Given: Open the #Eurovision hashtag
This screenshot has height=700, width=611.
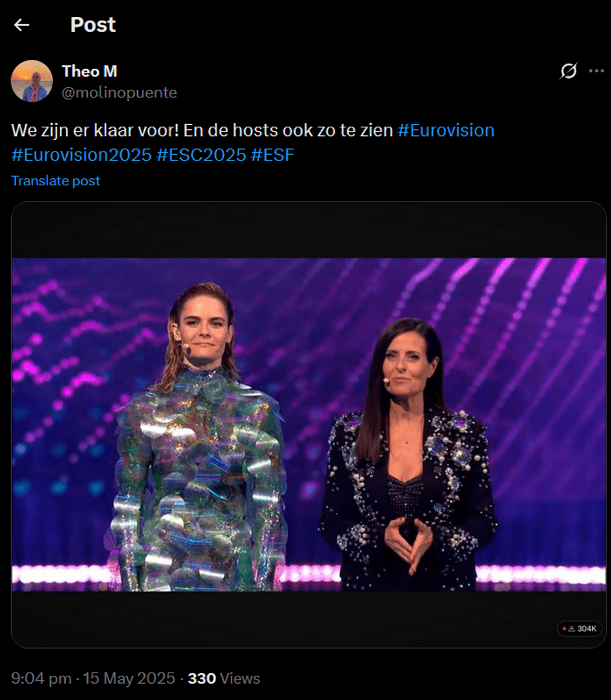Looking at the screenshot, I should [x=446, y=130].
